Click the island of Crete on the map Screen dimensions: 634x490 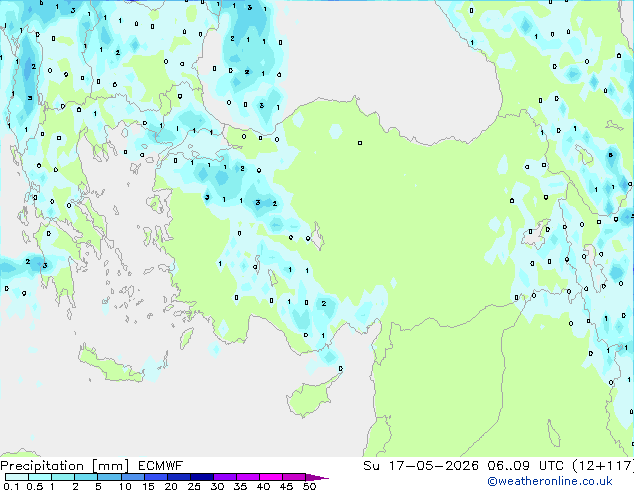(x=111, y=366)
